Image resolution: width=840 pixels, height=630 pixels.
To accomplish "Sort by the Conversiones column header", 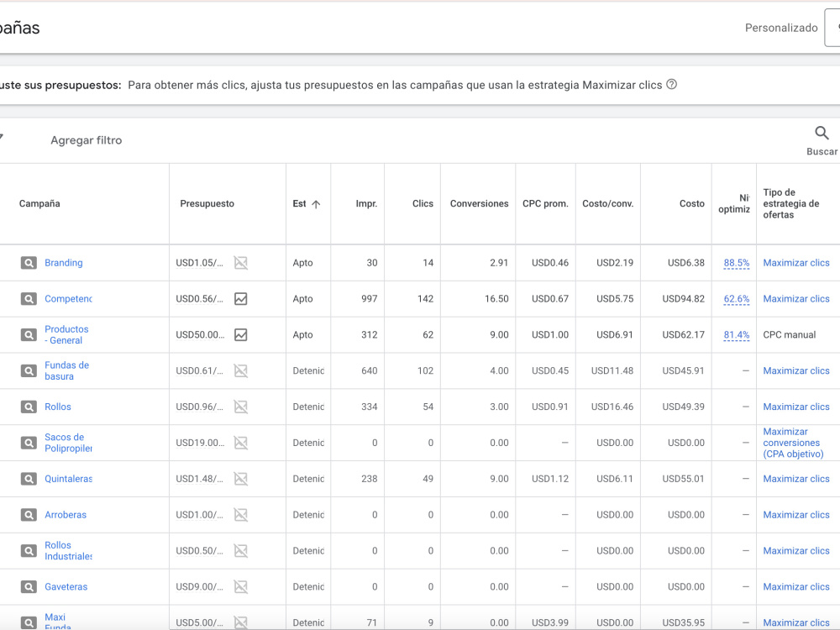I will pos(479,203).
